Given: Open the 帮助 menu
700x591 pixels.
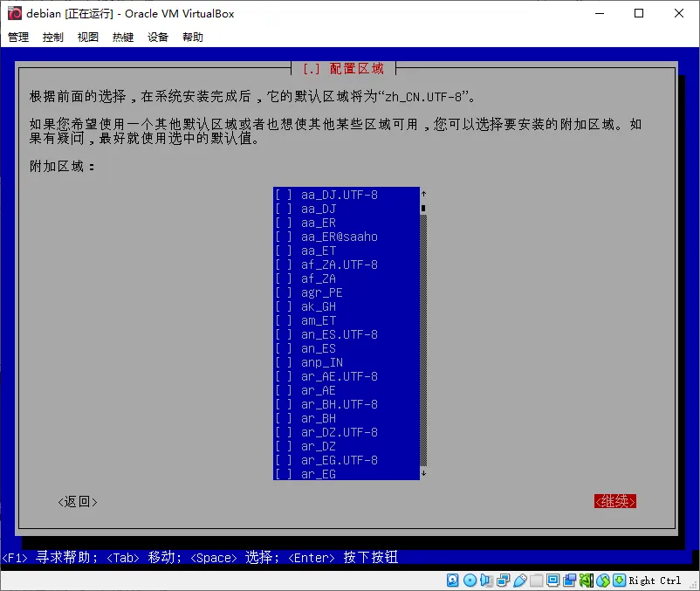Looking at the screenshot, I should (193, 37).
